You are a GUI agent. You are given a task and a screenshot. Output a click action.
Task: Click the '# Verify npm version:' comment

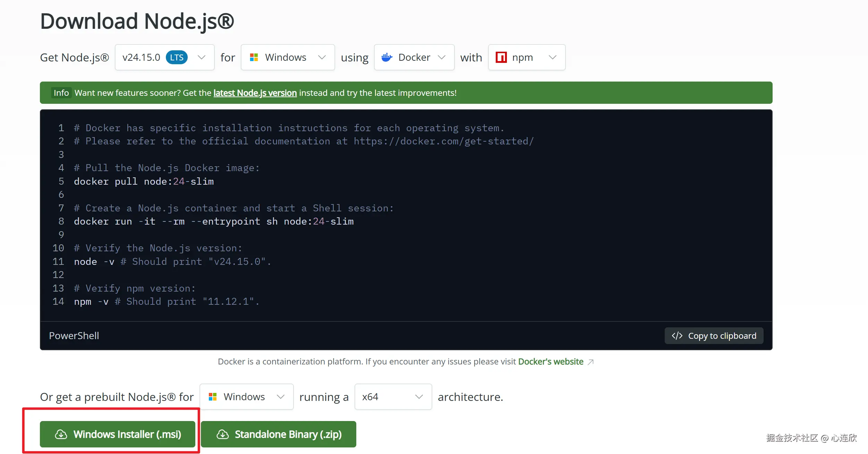(x=135, y=288)
